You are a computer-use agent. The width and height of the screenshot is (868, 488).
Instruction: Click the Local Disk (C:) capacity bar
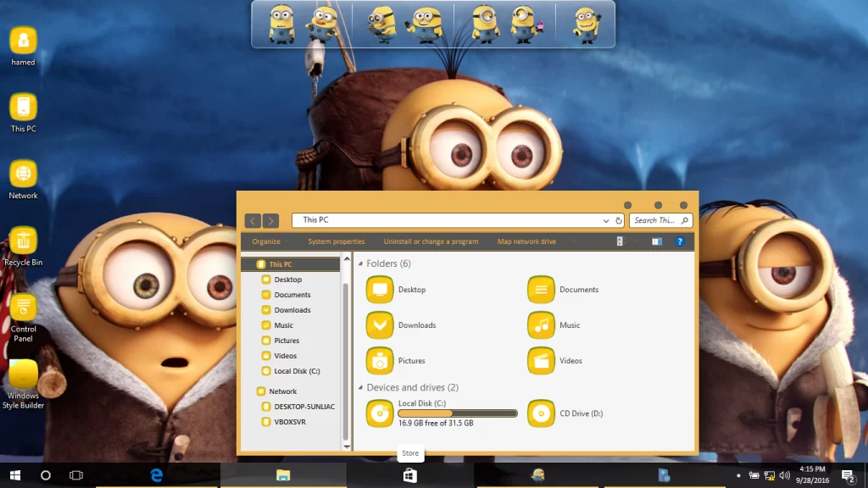457,413
